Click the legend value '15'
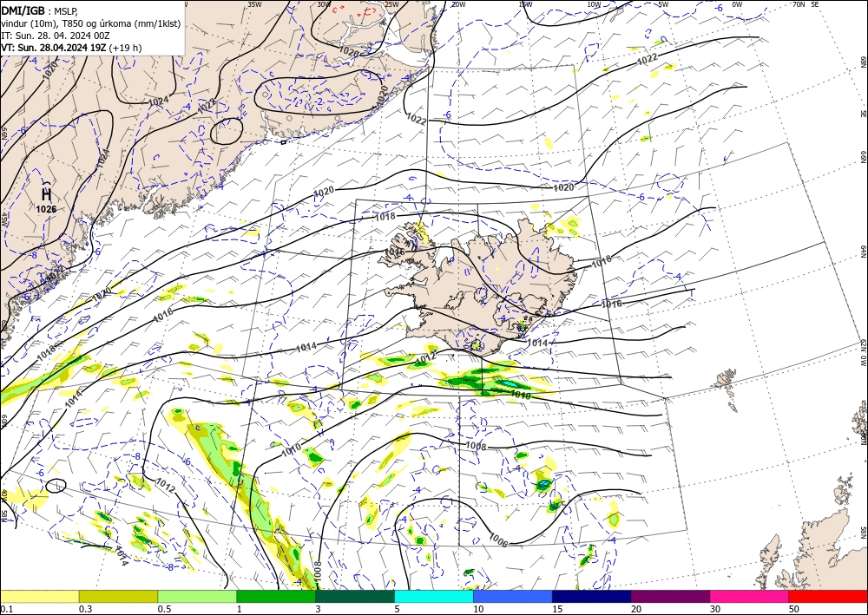868x615 pixels. pos(558,609)
